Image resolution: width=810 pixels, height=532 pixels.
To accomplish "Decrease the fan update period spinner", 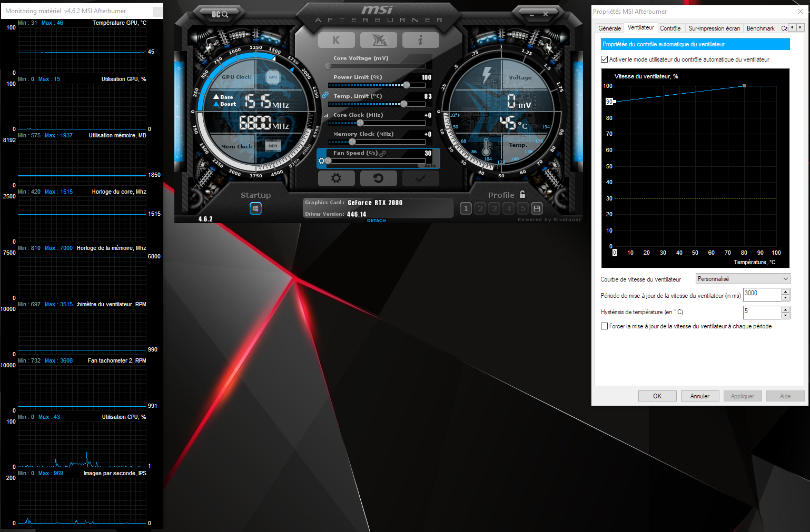I will (x=786, y=298).
